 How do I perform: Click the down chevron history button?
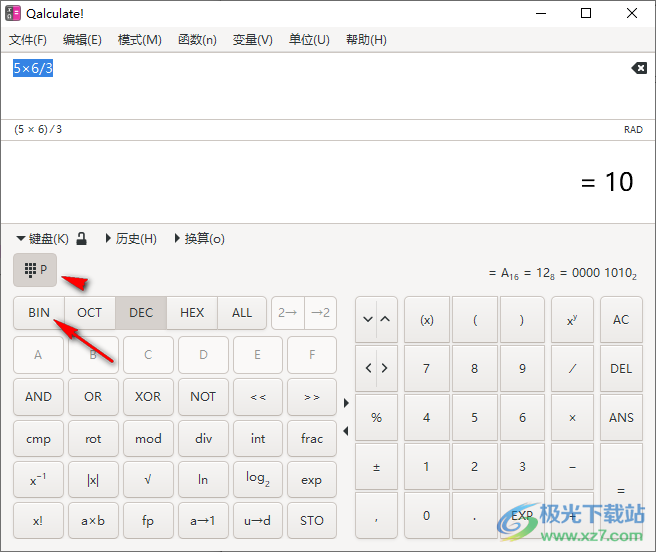click(367, 320)
